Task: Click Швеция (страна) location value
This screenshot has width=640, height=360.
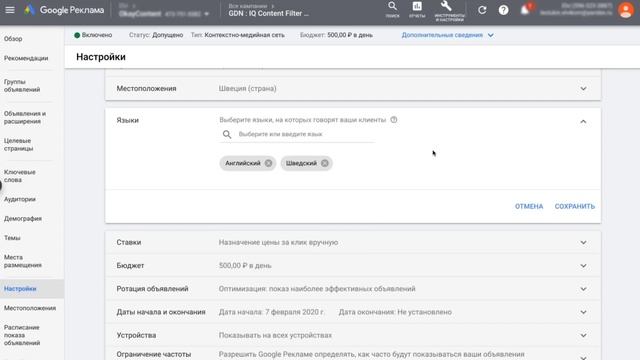Action: tap(247, 89)
